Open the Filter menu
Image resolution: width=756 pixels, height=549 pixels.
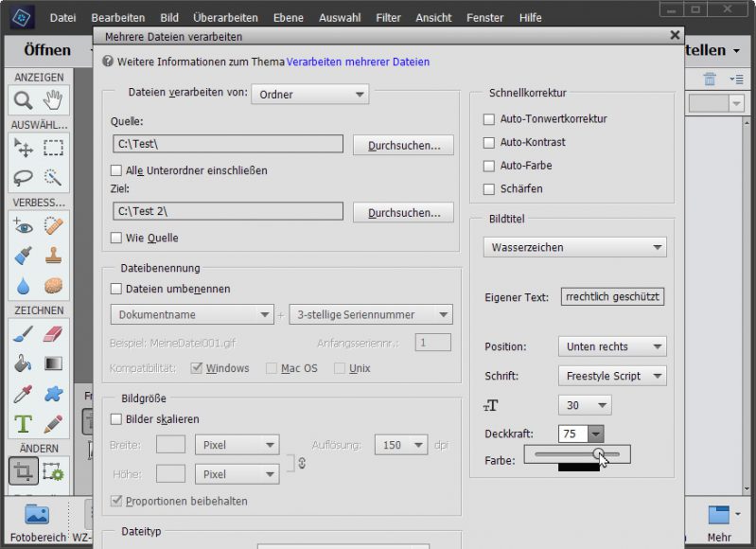(x=388, y=17)
